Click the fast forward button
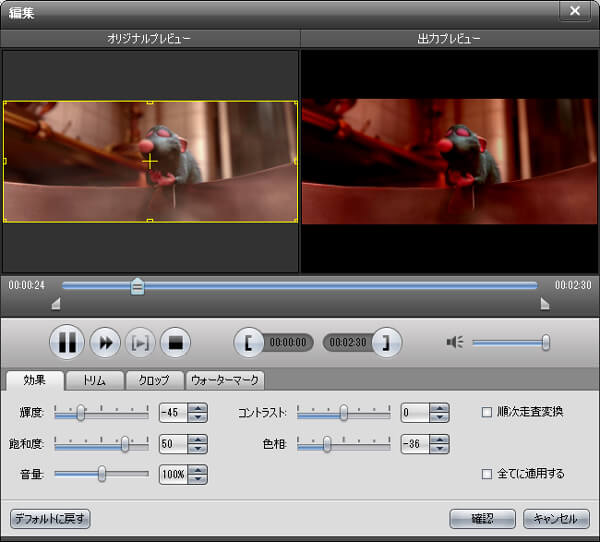600x542 pixels. coord(105,343)
